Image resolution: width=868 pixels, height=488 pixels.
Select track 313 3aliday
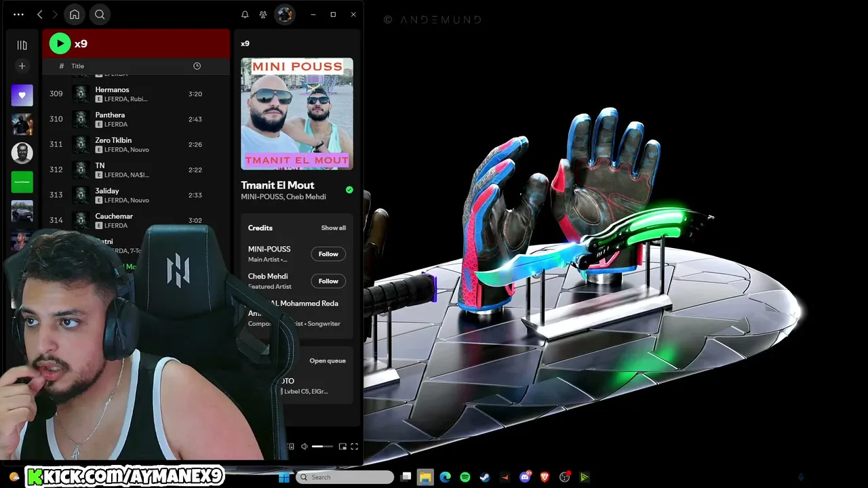pos(136,195)
